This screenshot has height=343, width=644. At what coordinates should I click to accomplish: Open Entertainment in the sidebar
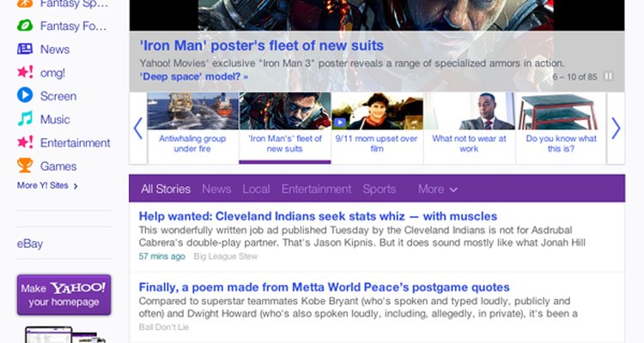coord(76,143)
